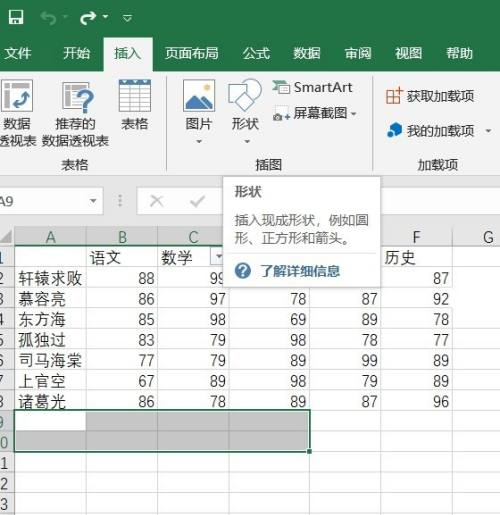
Task: Open Customize Quick Access Toolbar dropdown
Action: click(x=127, y=18)
